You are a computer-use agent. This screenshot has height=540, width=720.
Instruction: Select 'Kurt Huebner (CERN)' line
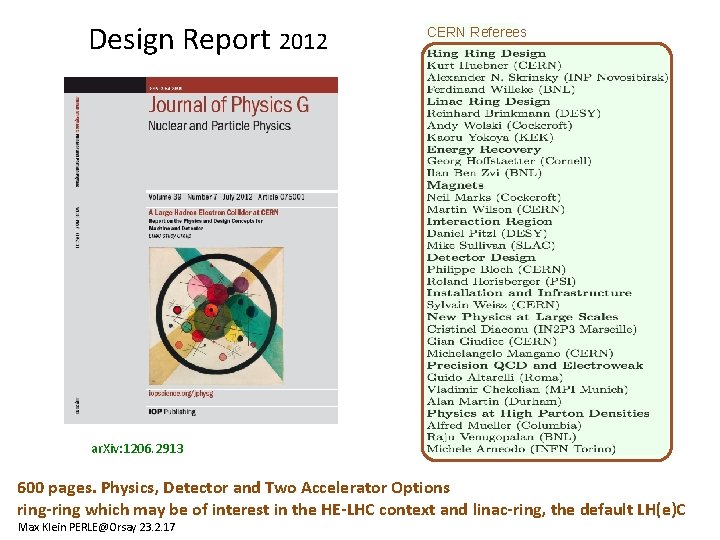pos(494,65)
